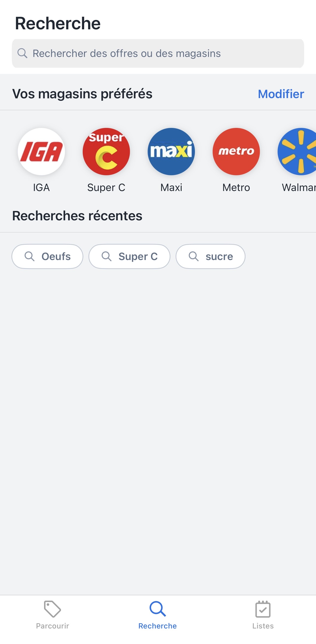Tap the Oeufs recent search chip
This screenshot has width=316, height=644.
[47, 256]
